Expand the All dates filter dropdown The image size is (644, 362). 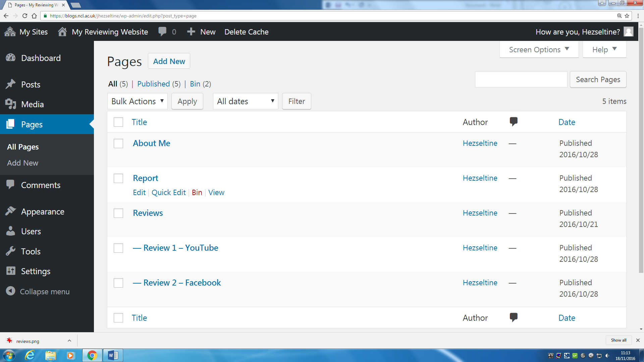click(246, 101)
